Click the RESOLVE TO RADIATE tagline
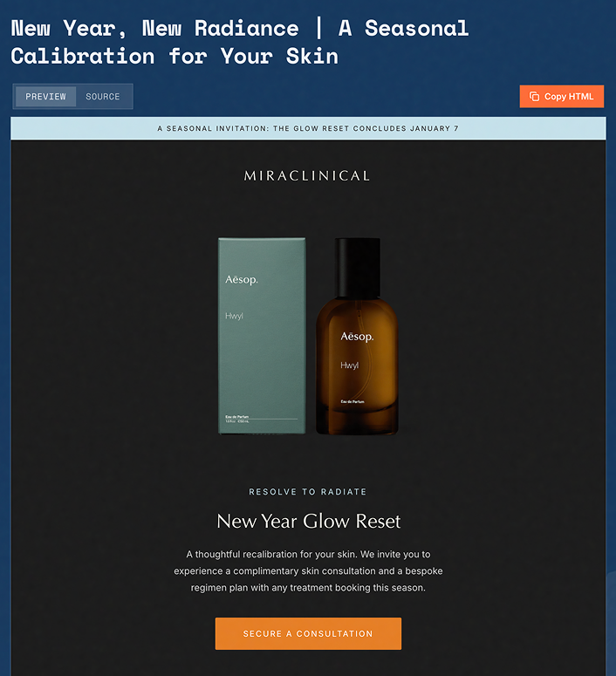The width and height of the screenshot is (616, 676). click(x=308, y=492)
